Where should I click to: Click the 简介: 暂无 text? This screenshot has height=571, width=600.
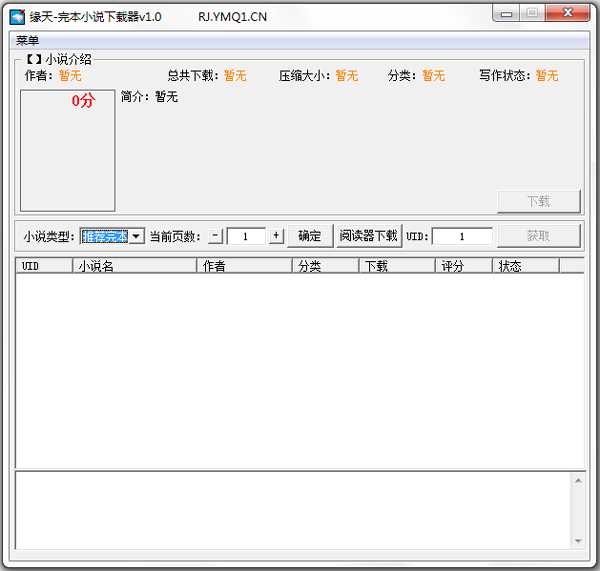pos(149,96)
